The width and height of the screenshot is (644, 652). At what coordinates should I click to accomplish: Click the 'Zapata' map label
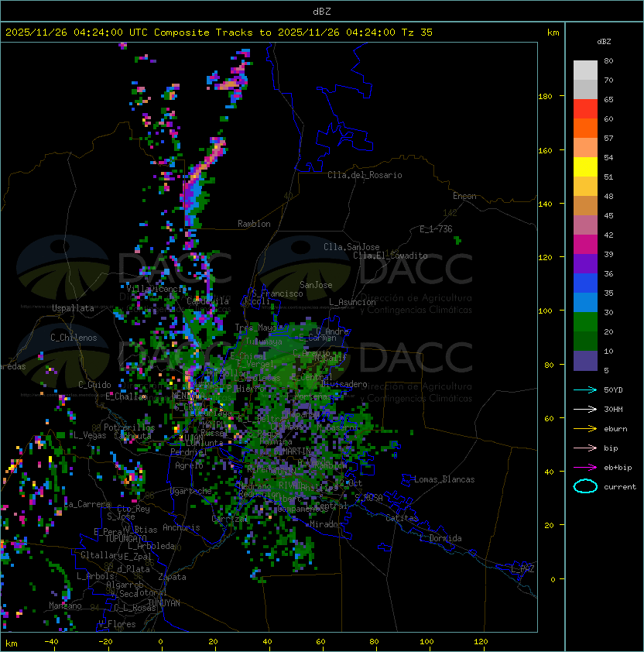click(x=172, y=577)
